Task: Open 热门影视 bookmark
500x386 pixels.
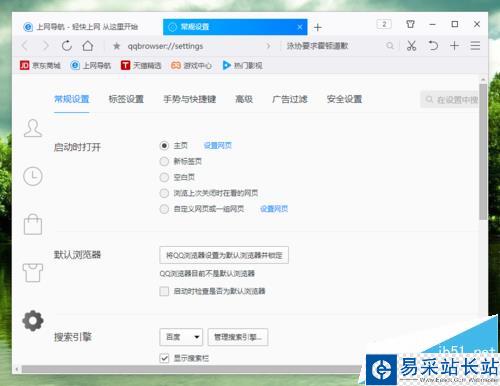Action: tap(242, 65)
